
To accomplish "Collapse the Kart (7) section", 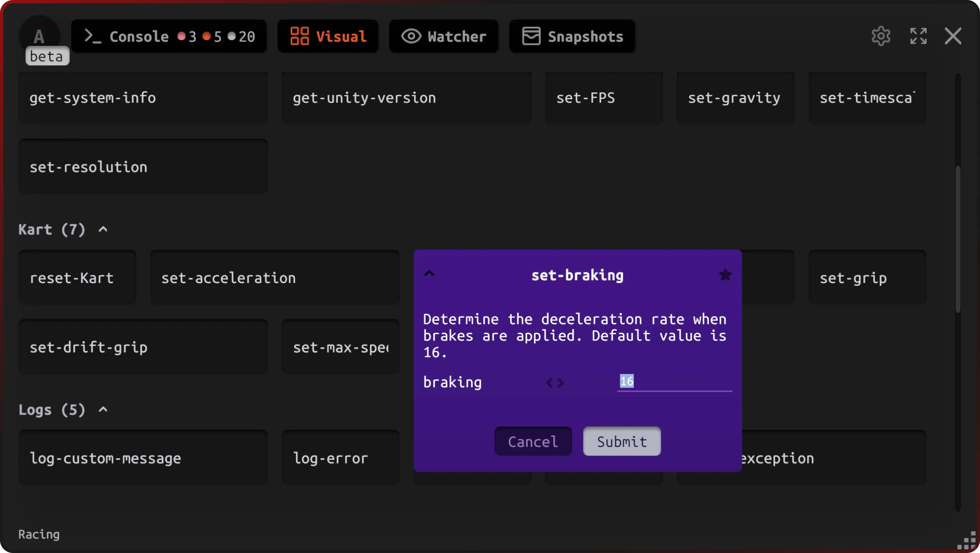I will pyautogui.click(x=103, y=230).
